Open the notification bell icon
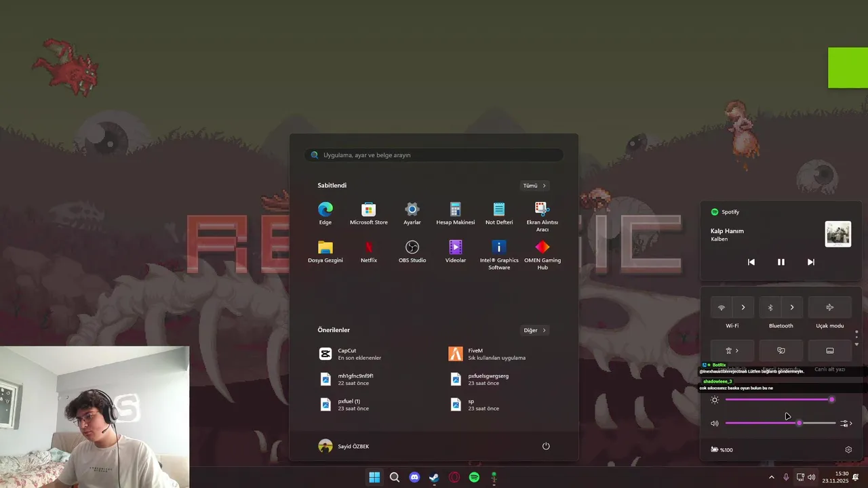Screen dimensions: 868x488 pyautogui.click(x=856, y=477)
